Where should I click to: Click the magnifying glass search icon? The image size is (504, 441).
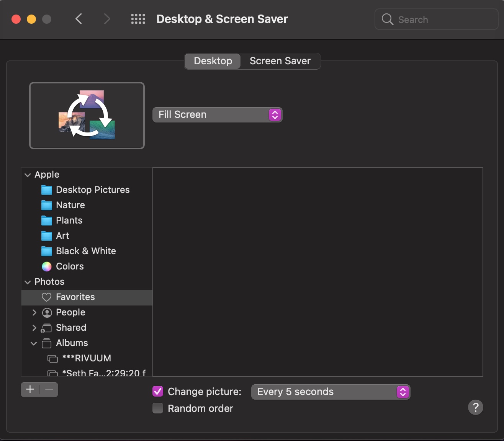[387, 20]
